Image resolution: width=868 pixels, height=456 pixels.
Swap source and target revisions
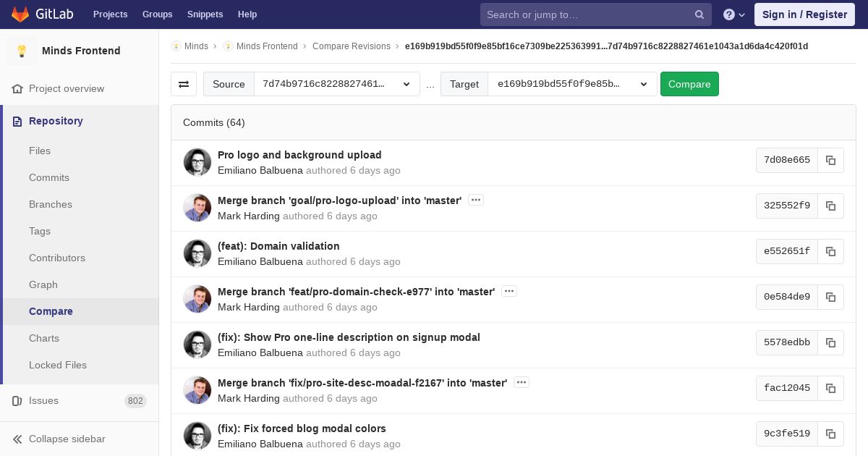(x=184, y=84)
